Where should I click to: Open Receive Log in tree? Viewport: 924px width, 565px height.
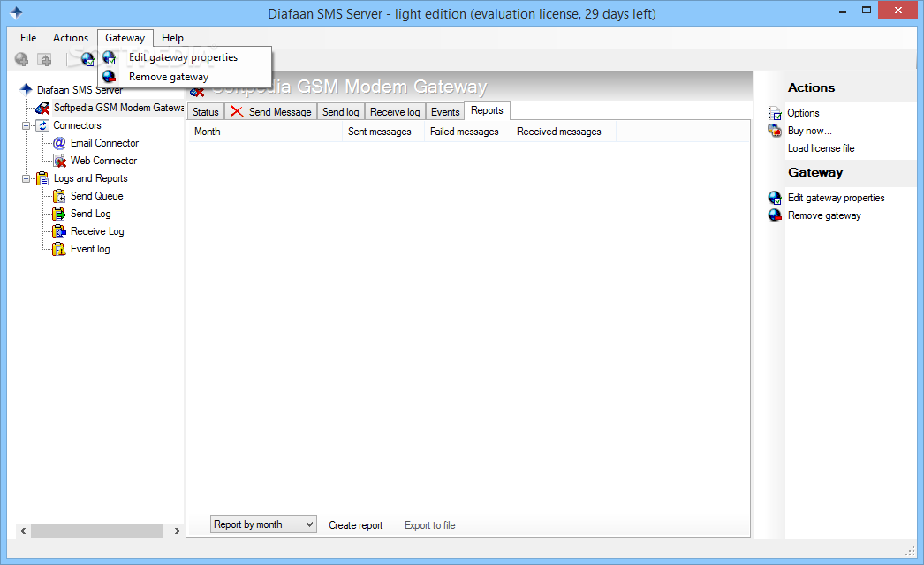pyautogui.click(x=97, y=231)
